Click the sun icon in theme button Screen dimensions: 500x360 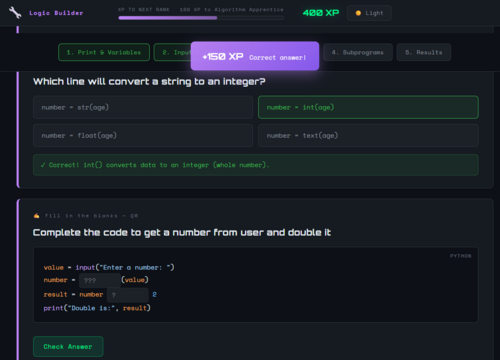[358, 13]
